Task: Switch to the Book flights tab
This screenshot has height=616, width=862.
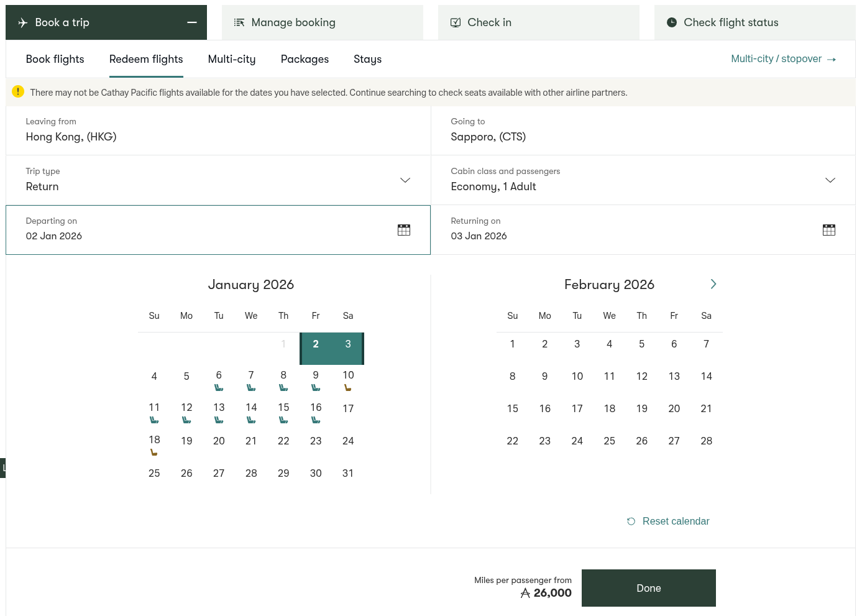Action: pos(55,59)
